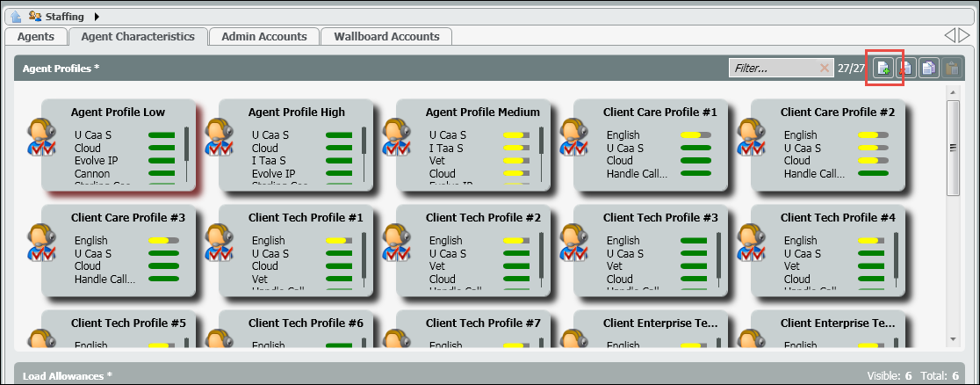Select the Agent Profile Low card
Viewport: 980px width, 385px height.
(x=118, y=113)
